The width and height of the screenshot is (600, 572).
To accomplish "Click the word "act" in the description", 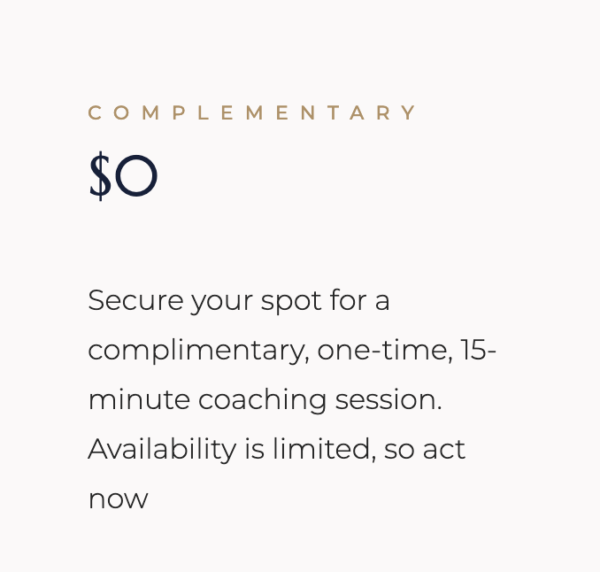I will pos(443,450).
